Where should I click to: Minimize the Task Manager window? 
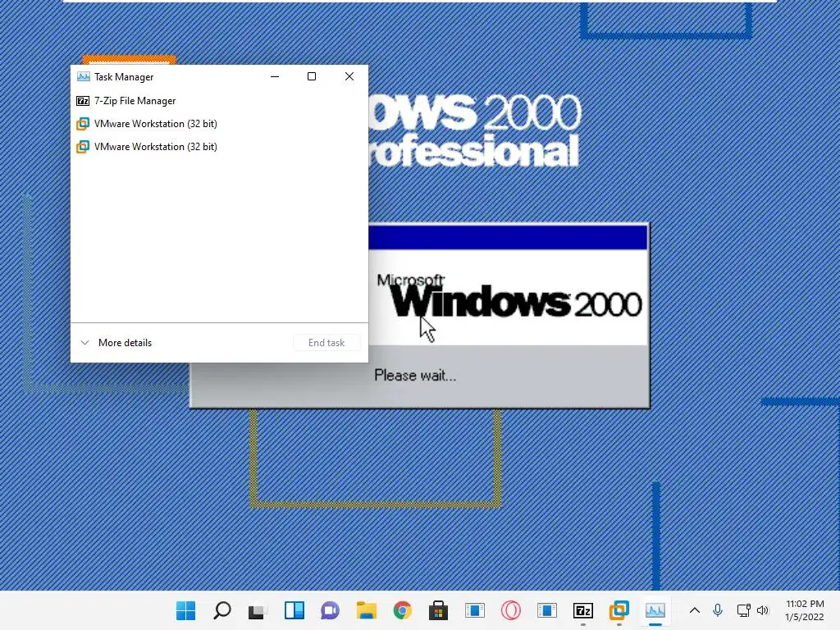click(x=275, y=76)
